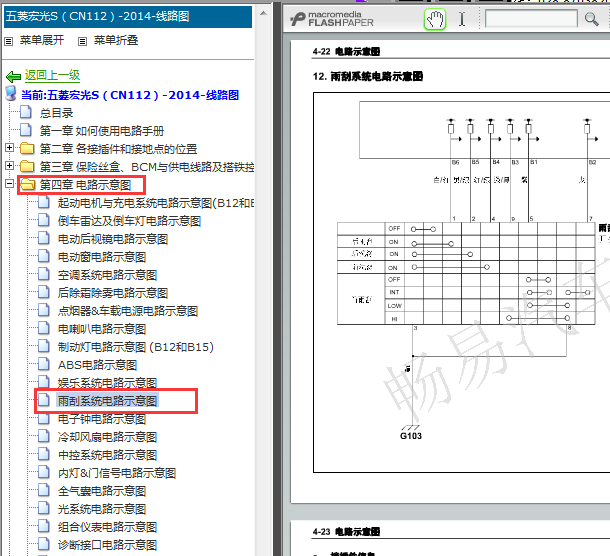
Task: Open 组合仪表电路示意图
Action: (x=107, y=527)
